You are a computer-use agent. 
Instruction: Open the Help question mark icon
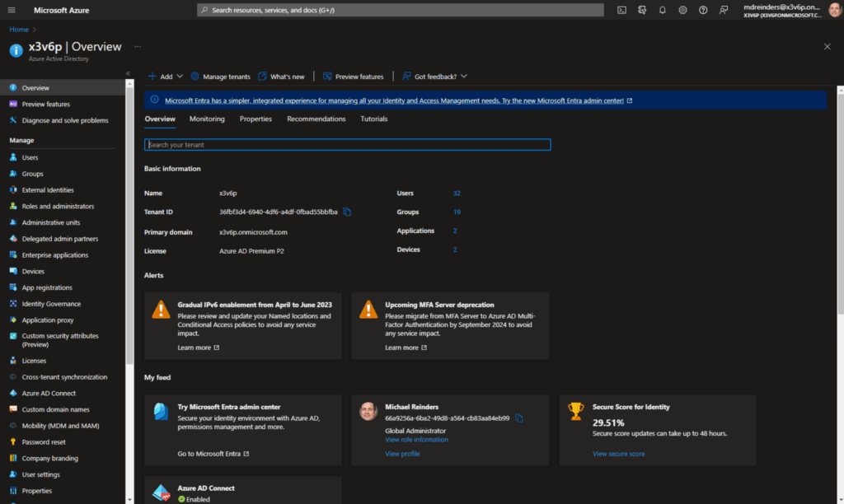point(703,10)
